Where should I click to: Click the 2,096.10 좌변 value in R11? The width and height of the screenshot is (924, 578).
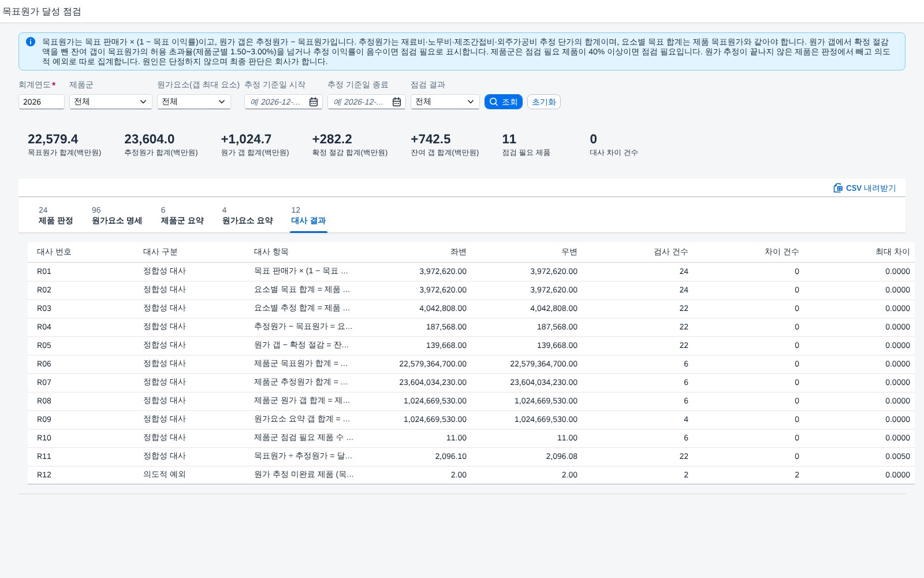pos(451,457)
